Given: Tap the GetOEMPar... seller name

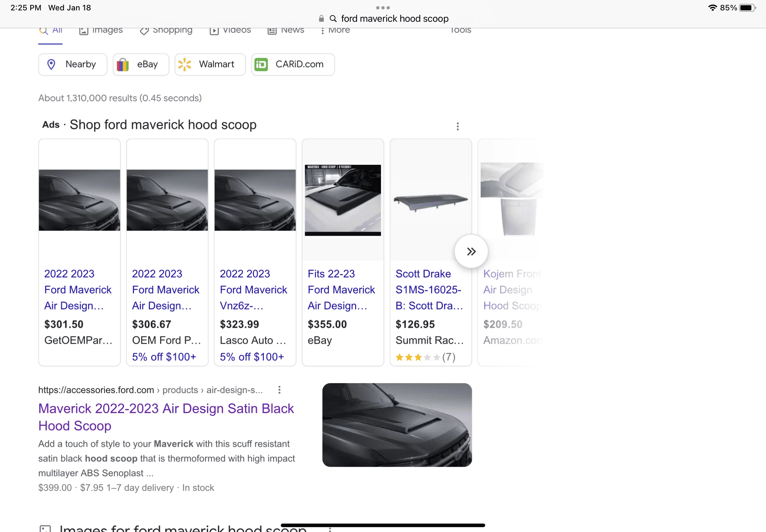Looking at the screenshot, I should (x=78, y=340).
